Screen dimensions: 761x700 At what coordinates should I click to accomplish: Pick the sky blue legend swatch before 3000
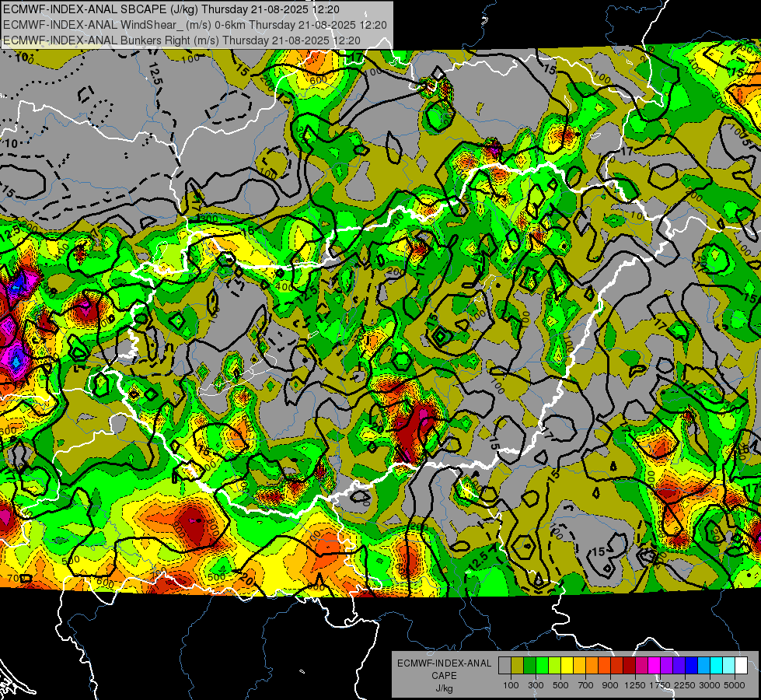pos(704,666)
